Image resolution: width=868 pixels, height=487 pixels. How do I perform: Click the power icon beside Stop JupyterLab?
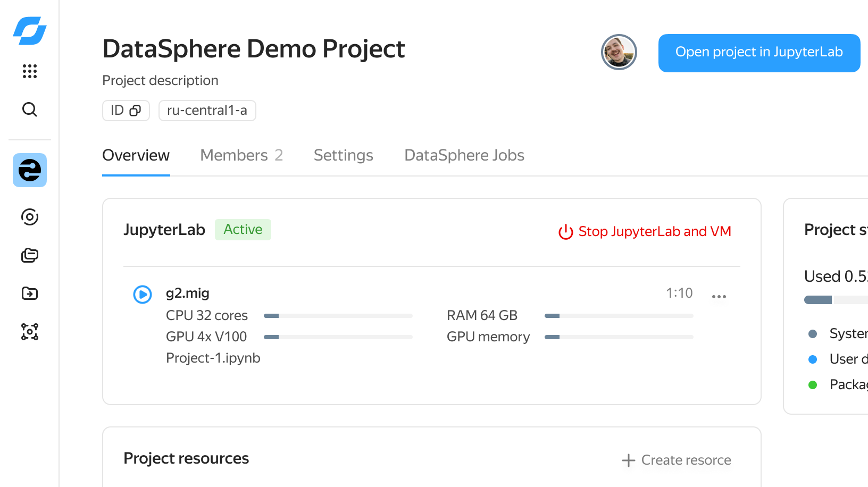pos(565,232)
